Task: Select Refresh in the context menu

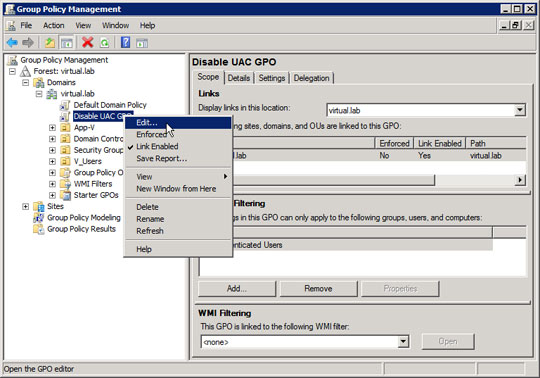Action: pyautogui.click(x=178, y=231)
